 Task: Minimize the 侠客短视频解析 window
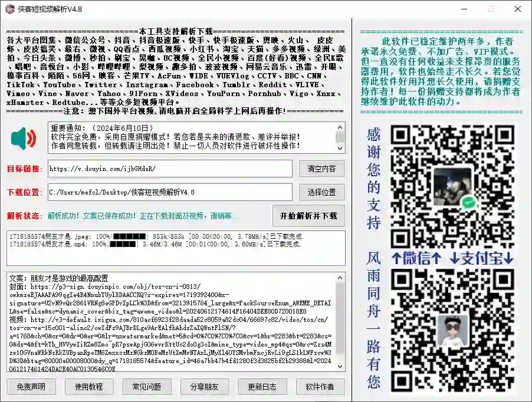click(464, 9)
